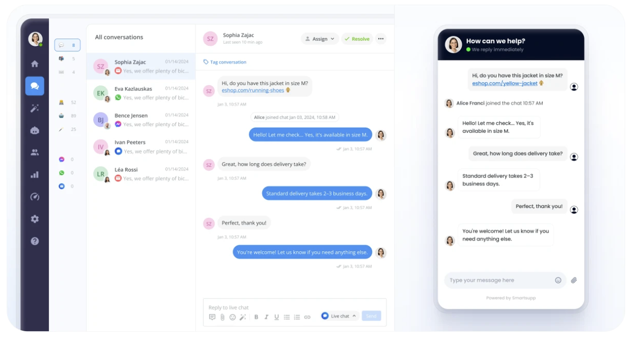The image size is (644, 349).
Task: Click the Resolve button
Action: coord(357,39)
